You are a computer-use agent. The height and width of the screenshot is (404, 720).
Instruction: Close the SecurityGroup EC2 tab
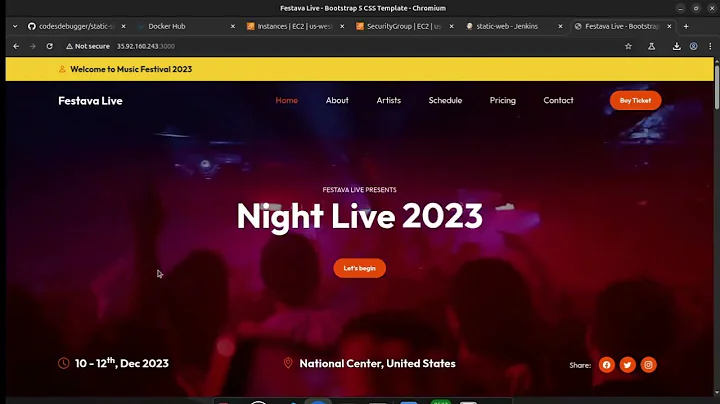click(x=451, y=27)
